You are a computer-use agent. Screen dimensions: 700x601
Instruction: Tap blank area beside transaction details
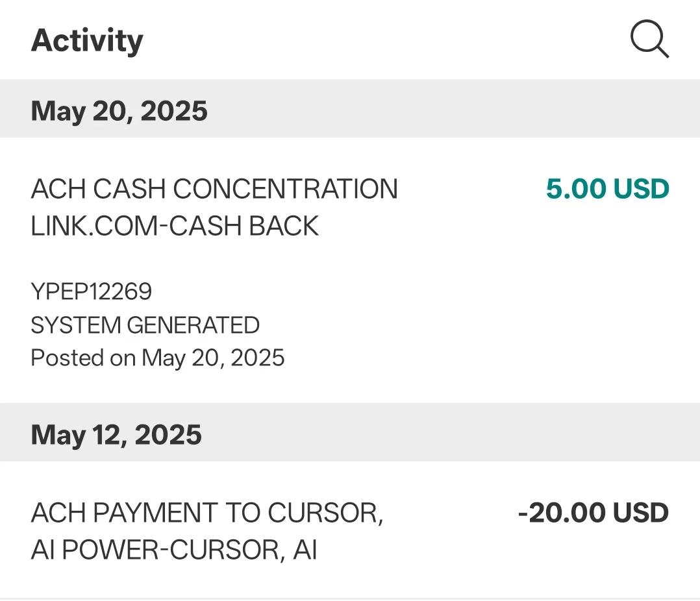[x=491, y=325]
